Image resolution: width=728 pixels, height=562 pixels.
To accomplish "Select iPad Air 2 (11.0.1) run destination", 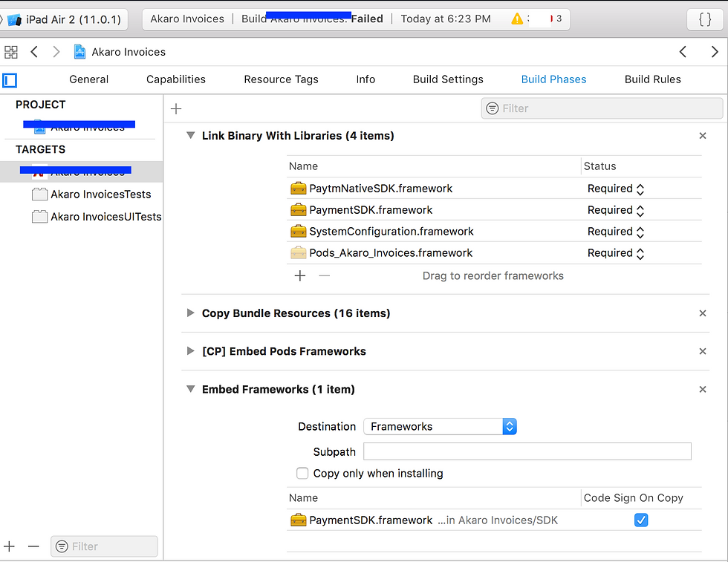I will [x=74, y=19].
